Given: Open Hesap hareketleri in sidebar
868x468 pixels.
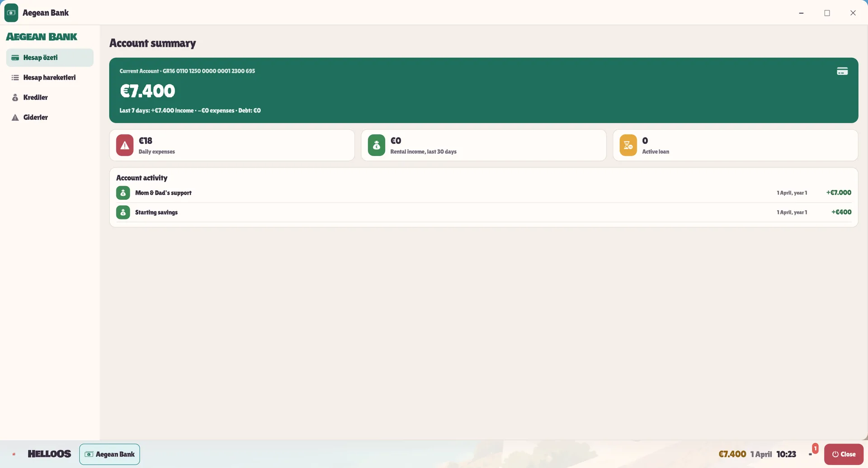Looking at the screenshot, I should pos(50,77).
